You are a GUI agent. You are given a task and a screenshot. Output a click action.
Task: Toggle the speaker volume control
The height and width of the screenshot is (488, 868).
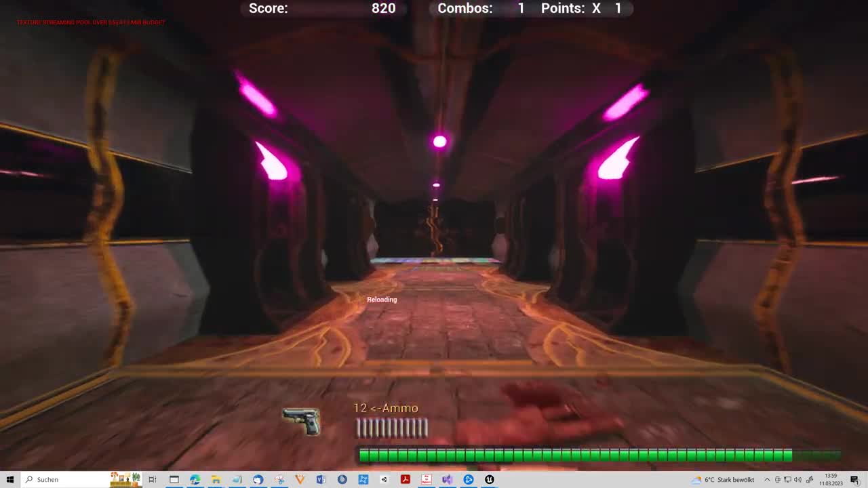point(797,479)
